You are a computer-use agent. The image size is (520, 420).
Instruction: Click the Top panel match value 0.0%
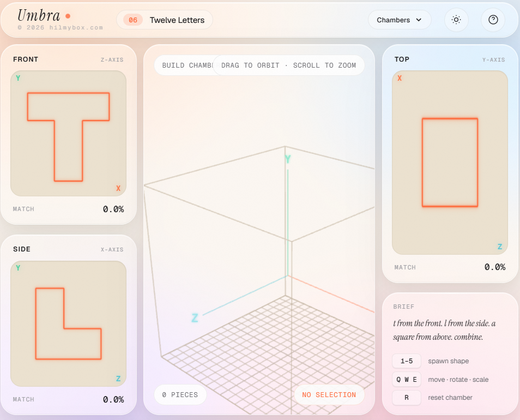point(495,267)
